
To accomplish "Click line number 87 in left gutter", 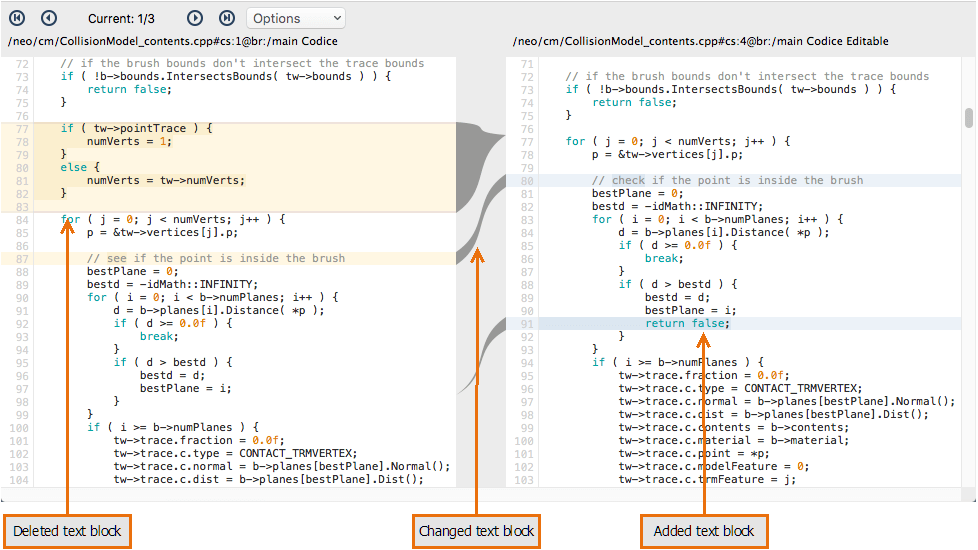I will pyautogui.click(x=22, y=259).
